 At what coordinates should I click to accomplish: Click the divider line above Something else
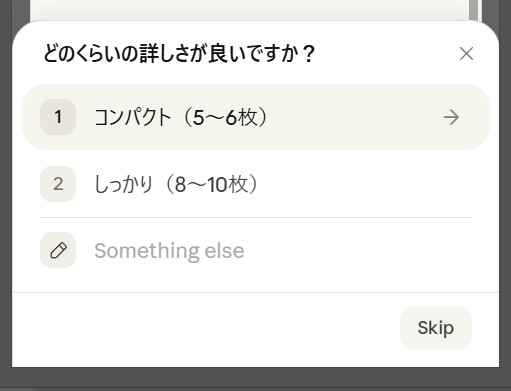[256, 217]
